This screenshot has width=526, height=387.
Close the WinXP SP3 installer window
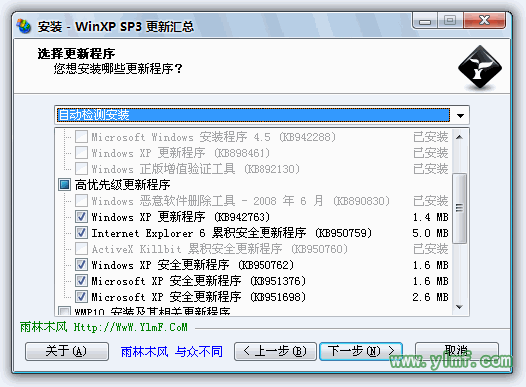[x=484, y=21]
